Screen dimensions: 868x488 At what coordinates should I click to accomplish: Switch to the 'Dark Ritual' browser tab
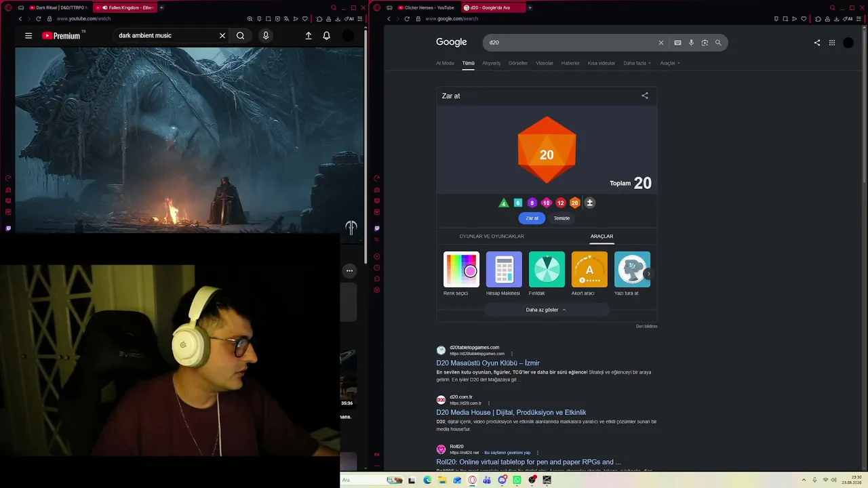pos(59,7)
